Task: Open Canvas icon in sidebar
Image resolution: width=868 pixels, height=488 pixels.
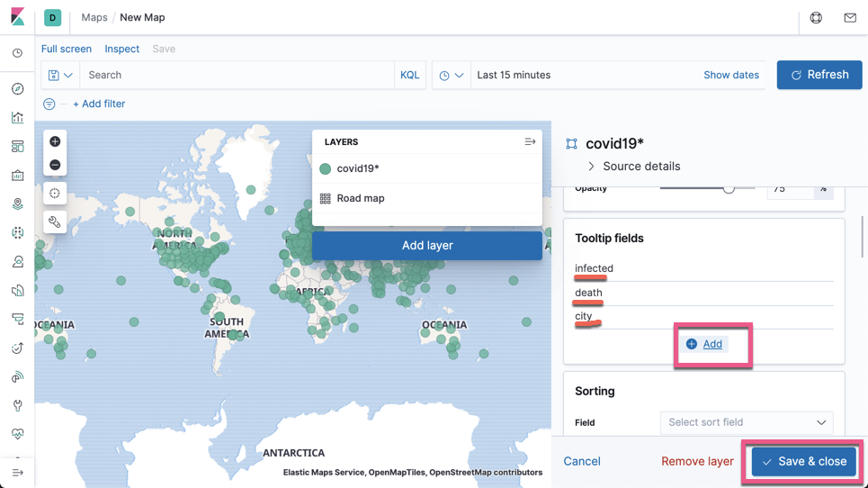Action: click(x=18, y=175)
